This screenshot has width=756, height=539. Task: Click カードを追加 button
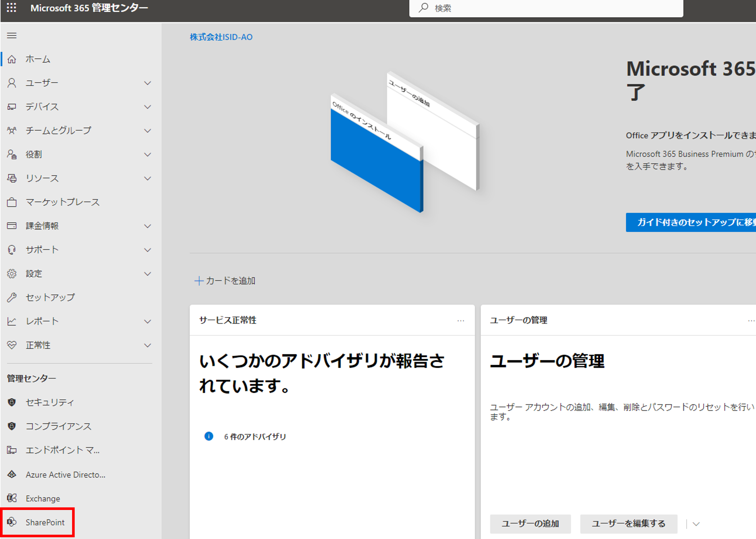click(x=225, y=281)
